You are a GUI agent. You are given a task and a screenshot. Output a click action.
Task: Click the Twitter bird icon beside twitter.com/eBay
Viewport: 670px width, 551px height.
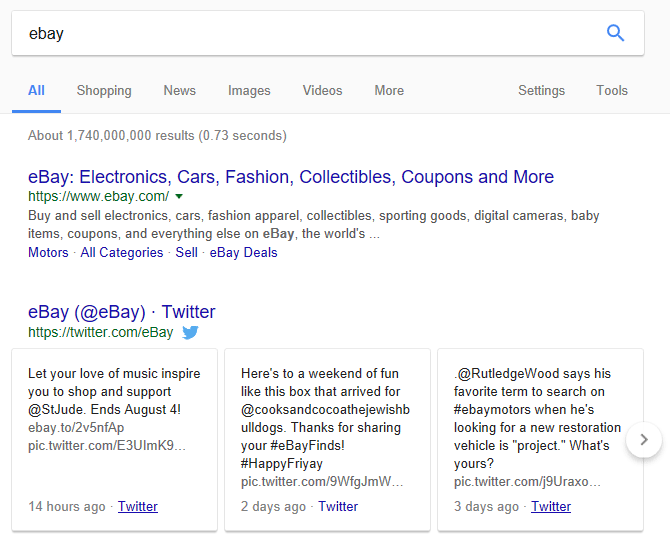190,332
